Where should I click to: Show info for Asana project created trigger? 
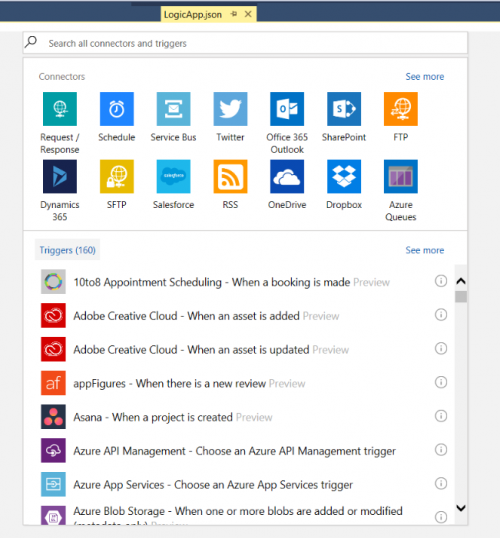(441, 416)
